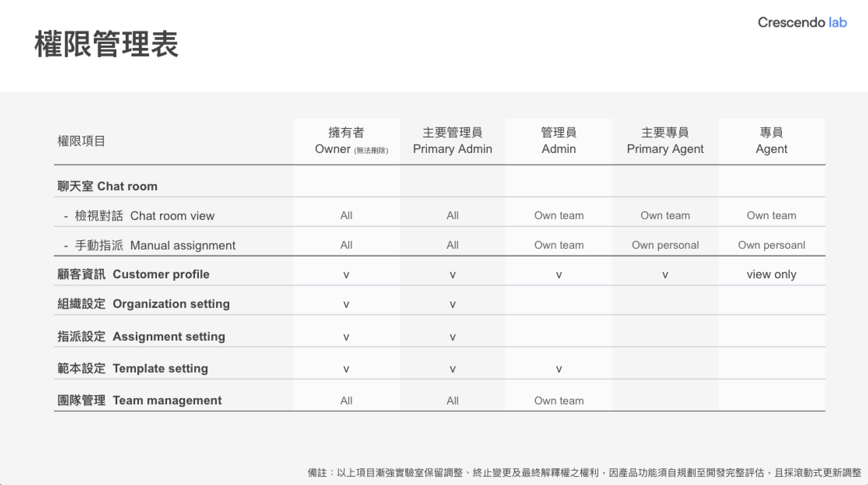Select the Chat room section row
Screen dimensions: 868x485
107,186
